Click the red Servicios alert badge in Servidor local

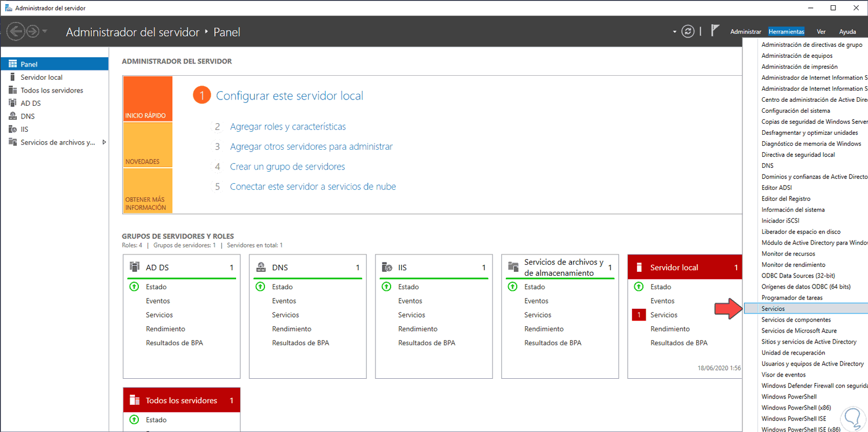639,315
